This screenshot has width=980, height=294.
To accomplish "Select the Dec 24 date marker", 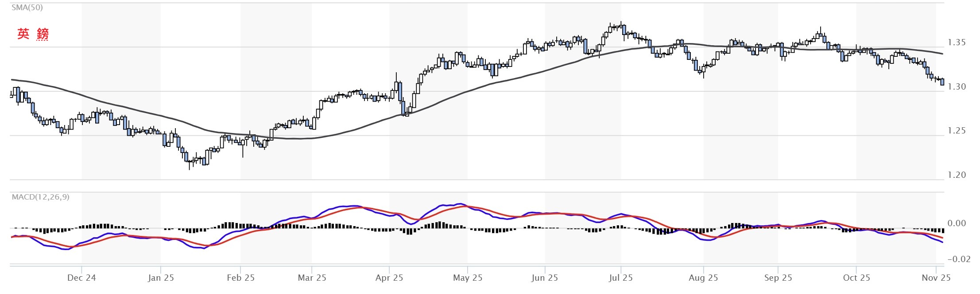I will (81, 278).
